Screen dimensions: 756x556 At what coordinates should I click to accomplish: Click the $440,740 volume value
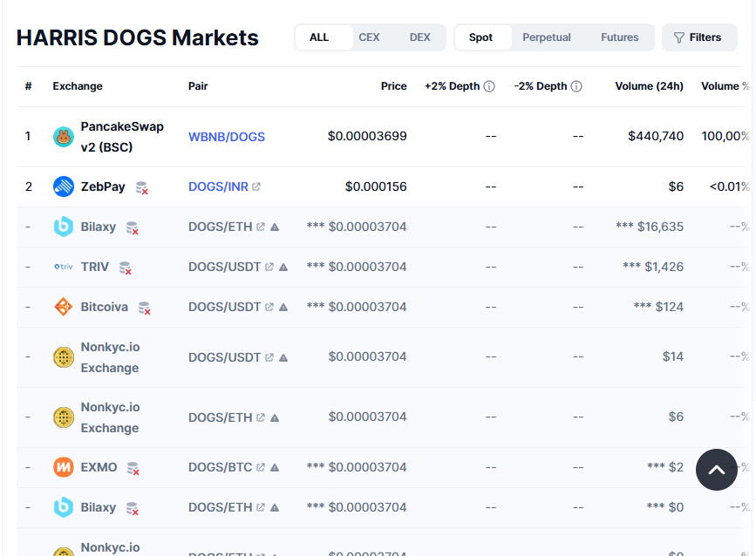point(656,136)
